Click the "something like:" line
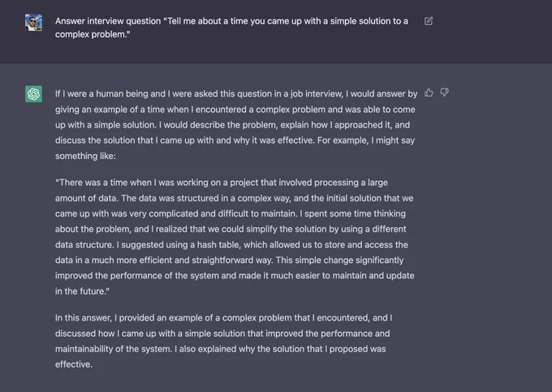The height and width of the screenshot is (392, 552). [85, 156]
